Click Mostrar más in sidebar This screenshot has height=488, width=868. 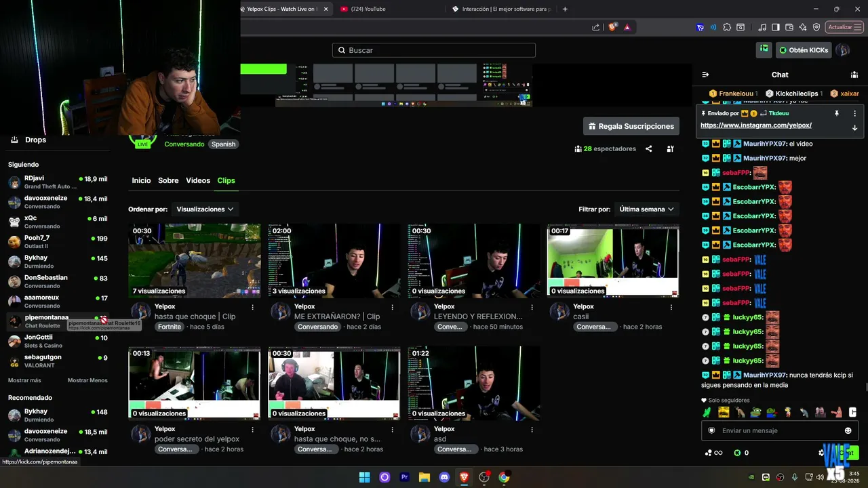pyautogui.click(x=24, y=380)
